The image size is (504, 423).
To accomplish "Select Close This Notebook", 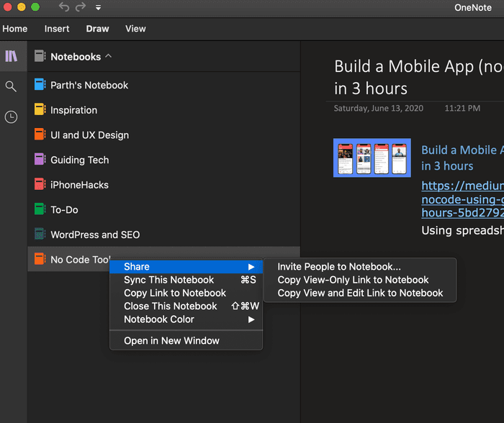I will coord(186,306).
